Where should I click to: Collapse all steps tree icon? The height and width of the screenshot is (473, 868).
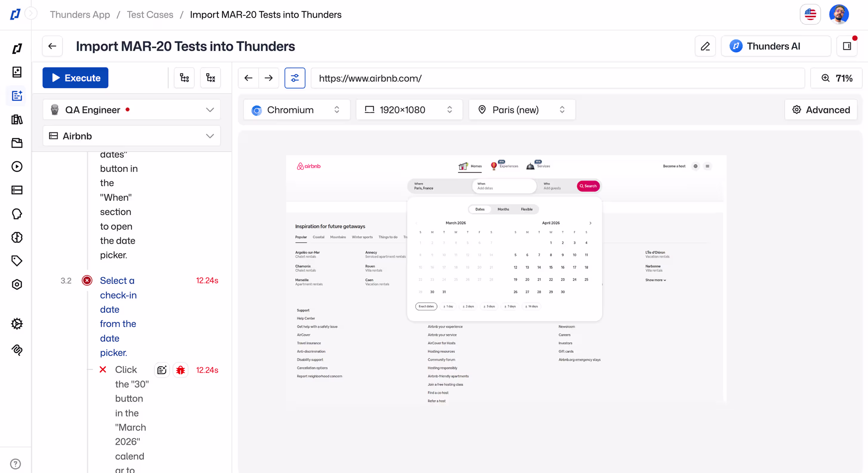(x=211, y=78)
